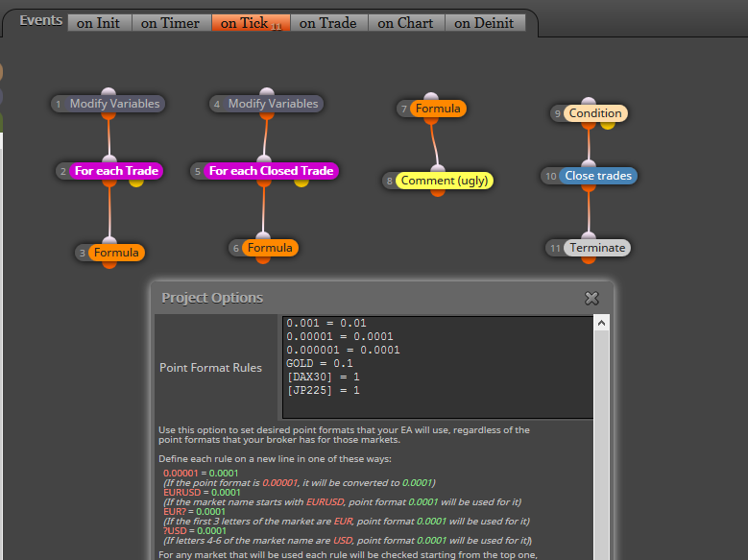Screen dimensions: 748x560
Task: Select the Modify Variables block numbered 1
Action: [x=109, y=104]
